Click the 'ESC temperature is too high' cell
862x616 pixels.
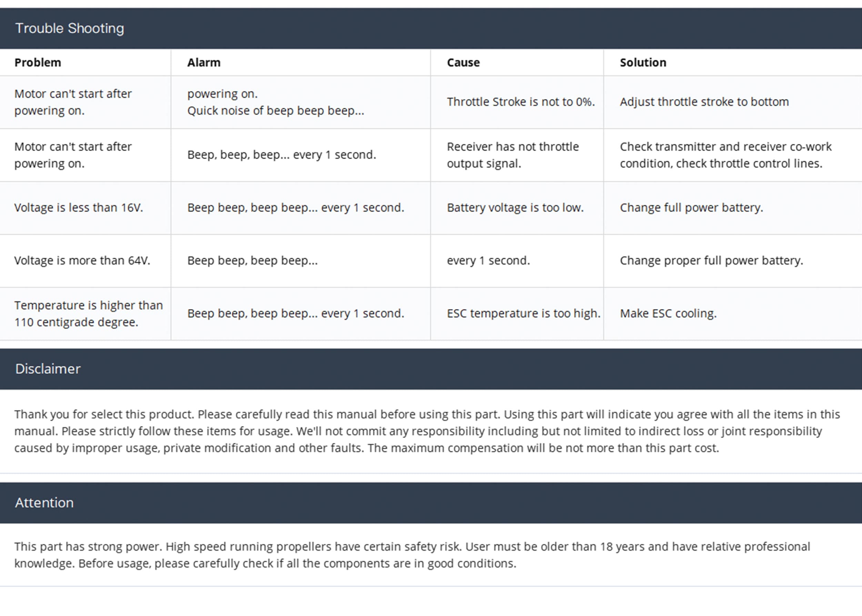tap(523, 314)
